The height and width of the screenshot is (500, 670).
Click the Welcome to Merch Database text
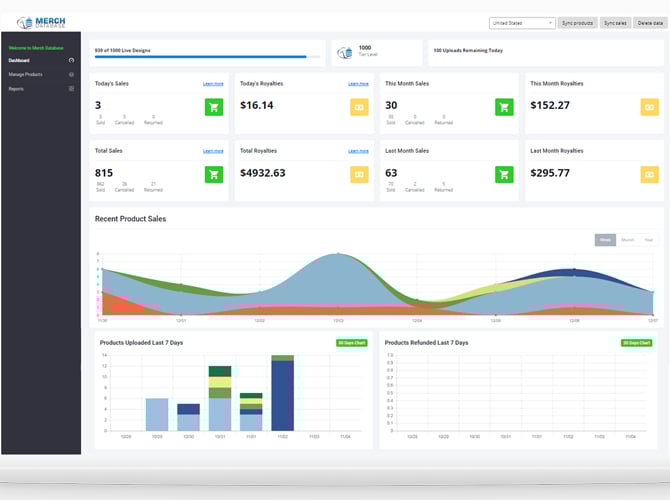36,48
